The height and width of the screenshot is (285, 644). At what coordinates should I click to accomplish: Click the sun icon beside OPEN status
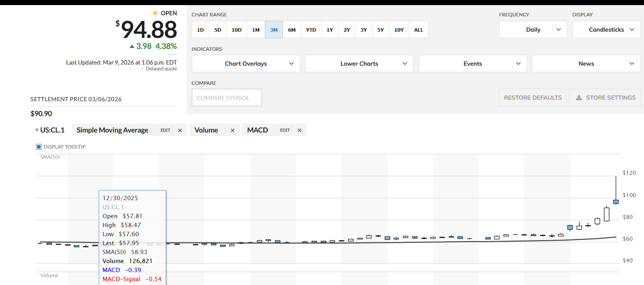click(155, 13)
